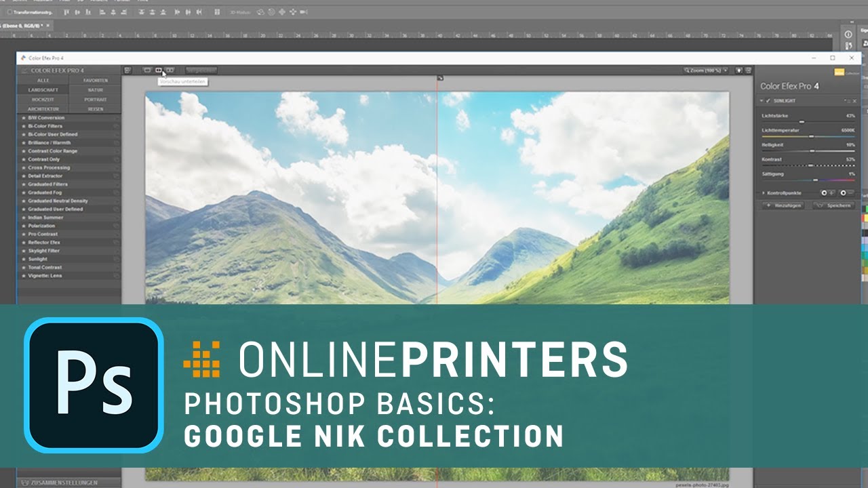Click the Vergleichen button

[201, 70]
